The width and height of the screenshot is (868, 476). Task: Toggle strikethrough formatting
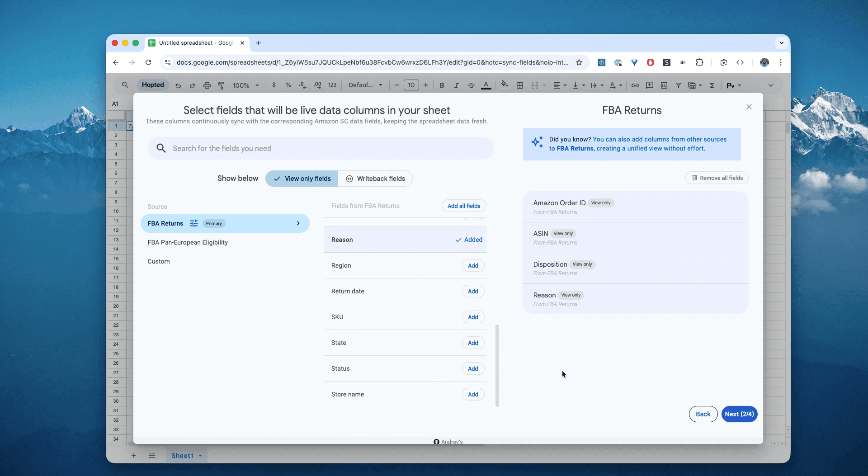tap(471, 85)
